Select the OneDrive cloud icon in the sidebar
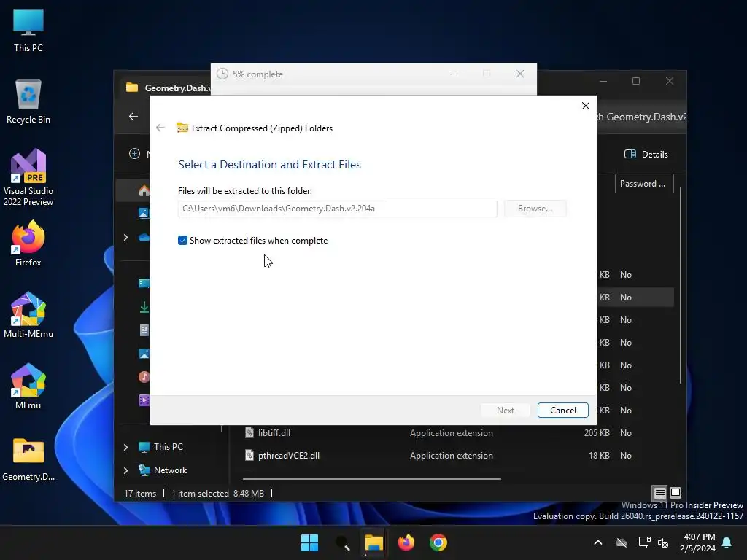 point(144,237)
